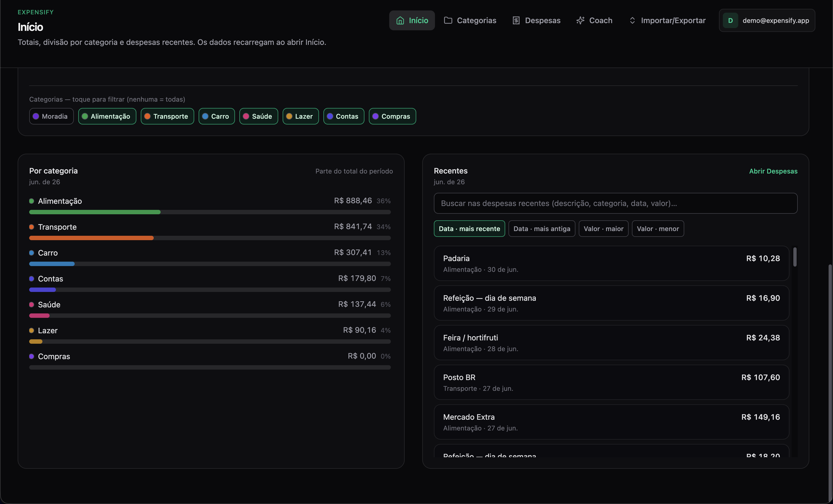
Task: Click the purple dot in Moradia chip
Action: point(36,116)
